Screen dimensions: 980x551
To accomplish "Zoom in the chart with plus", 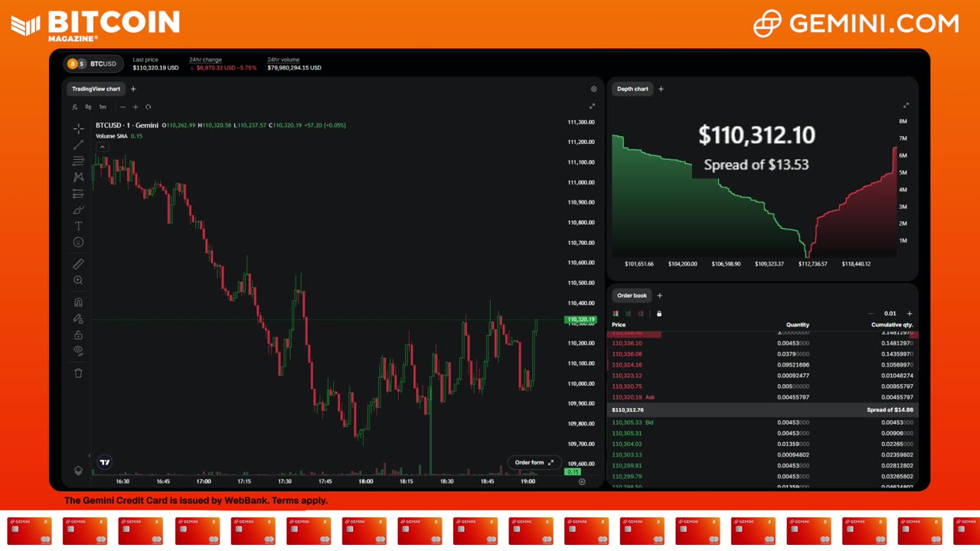I will pos(136,107).
